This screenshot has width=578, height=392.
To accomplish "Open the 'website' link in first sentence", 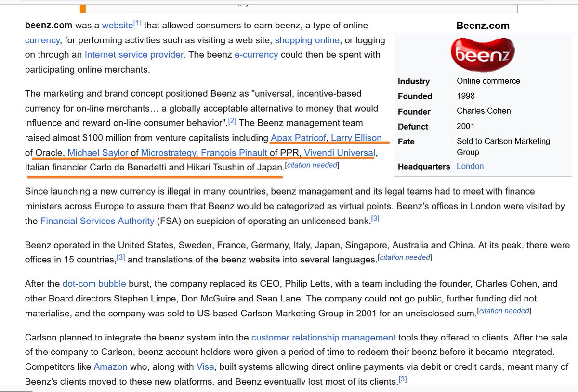I will pyautogui.click(x=117, y=26).
